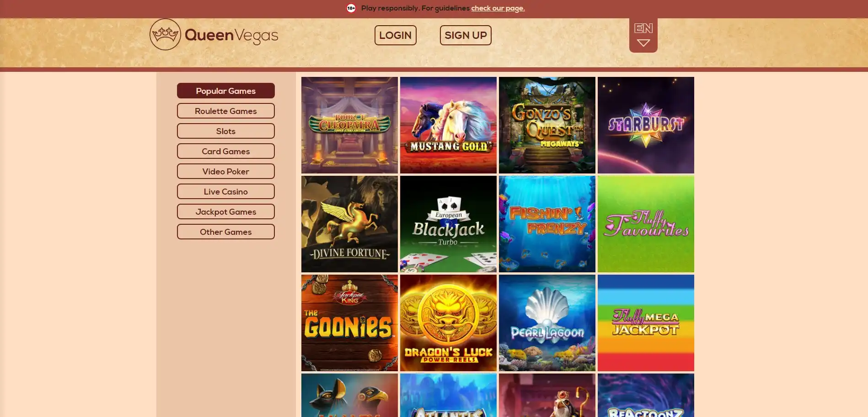
Task: Launch Fishin' Frenzy game
Action: [547, 224]
